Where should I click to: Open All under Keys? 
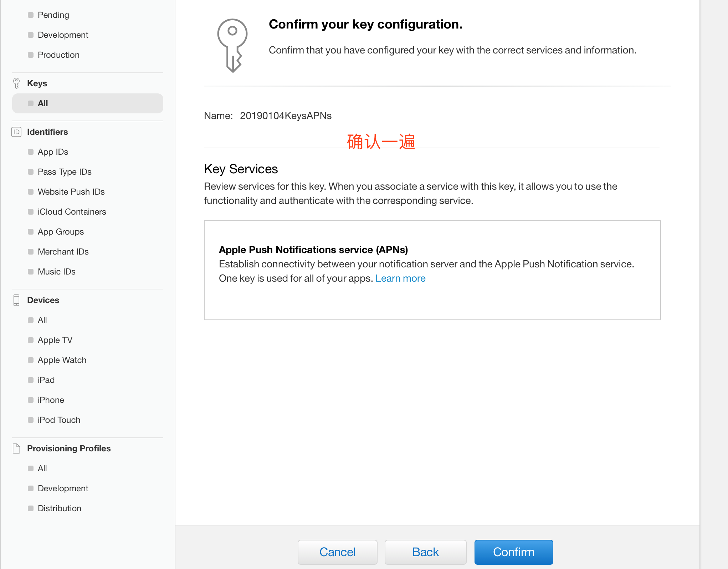tap(88, 103)
